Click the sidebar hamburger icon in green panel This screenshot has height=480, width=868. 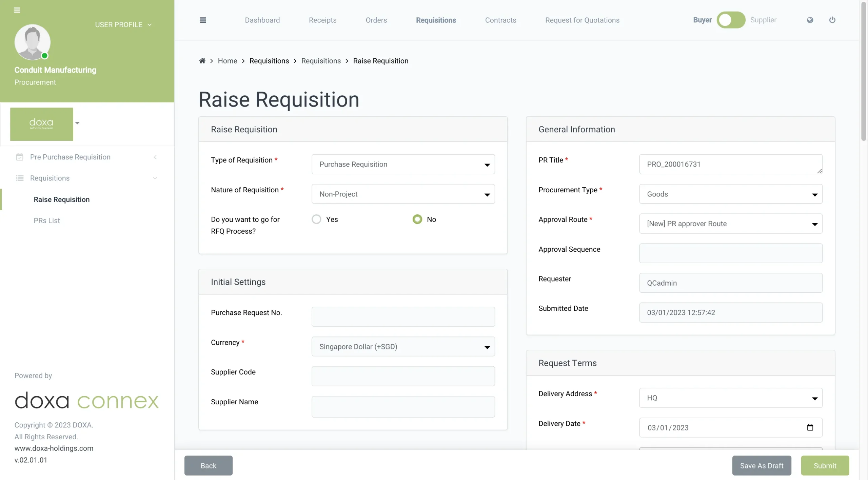[17, 10]
